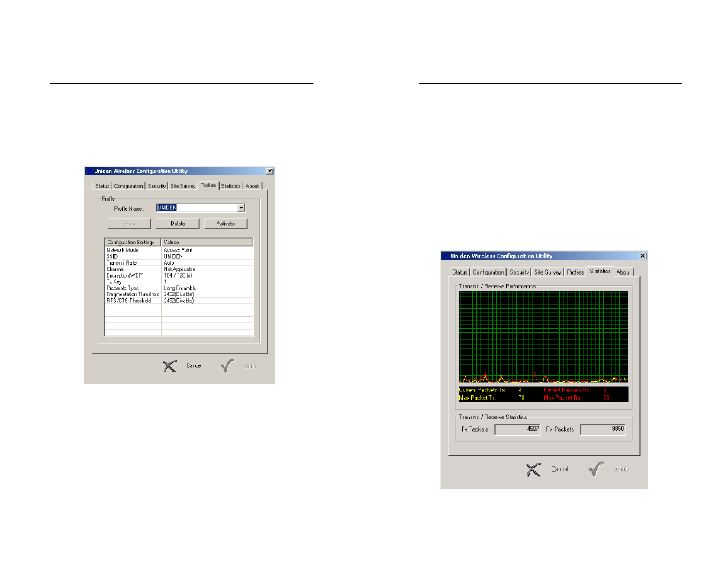
Task: Click the X Cancel icon in Profiles window
Action: [170, 366]
